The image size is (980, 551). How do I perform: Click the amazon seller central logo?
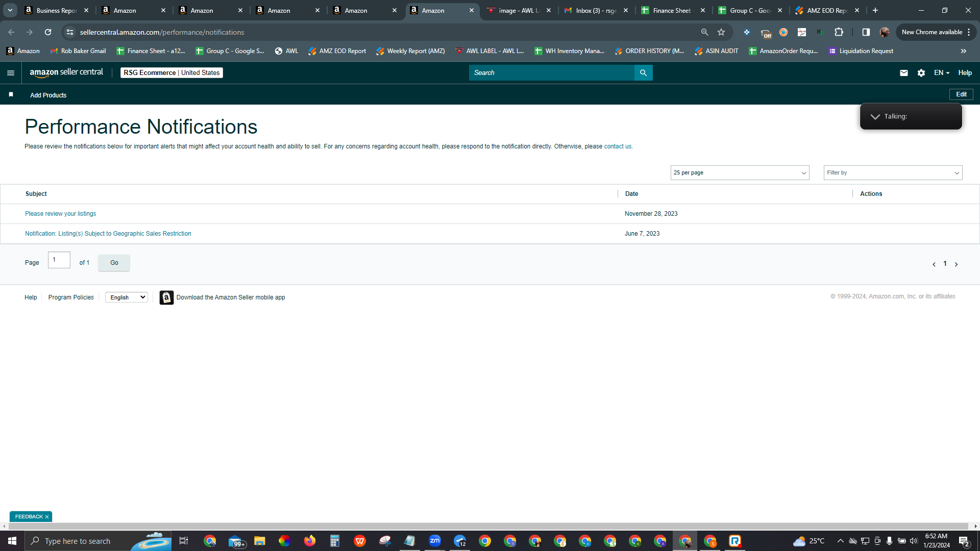pyautogui.click(x=66, y=72)
